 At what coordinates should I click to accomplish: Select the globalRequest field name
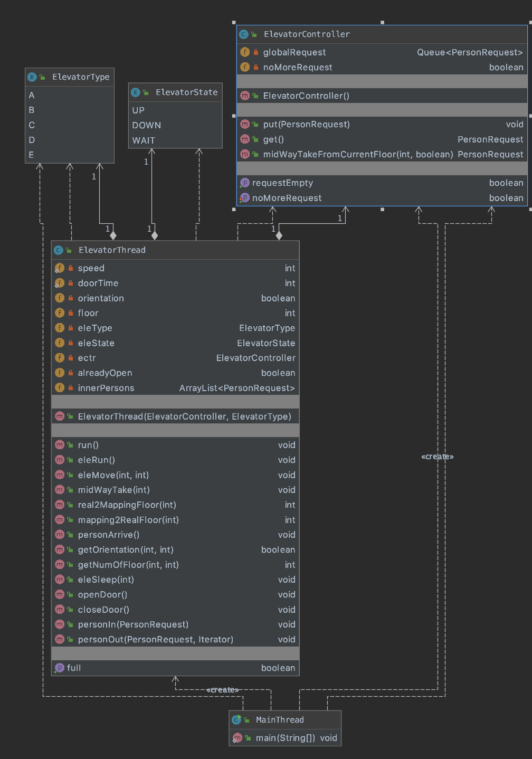[x=294, y=52]
